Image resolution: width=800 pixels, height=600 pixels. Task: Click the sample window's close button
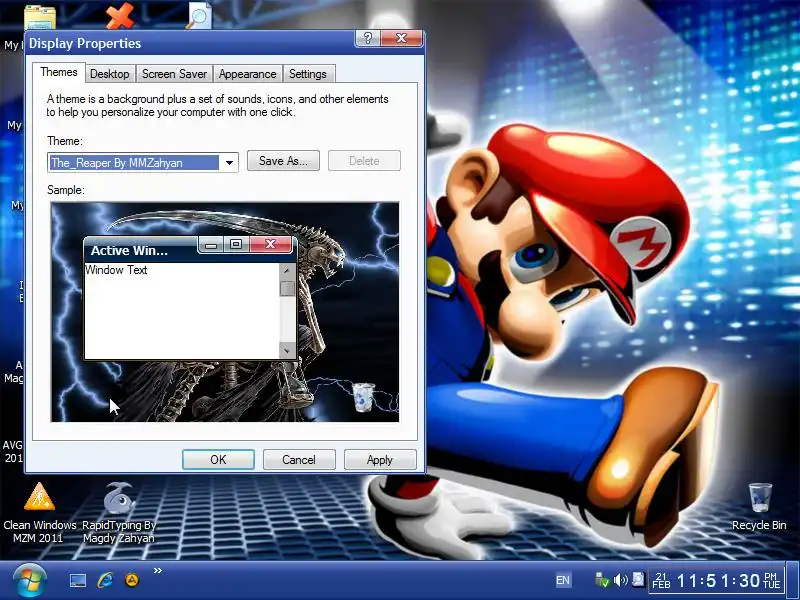point(270,244)
